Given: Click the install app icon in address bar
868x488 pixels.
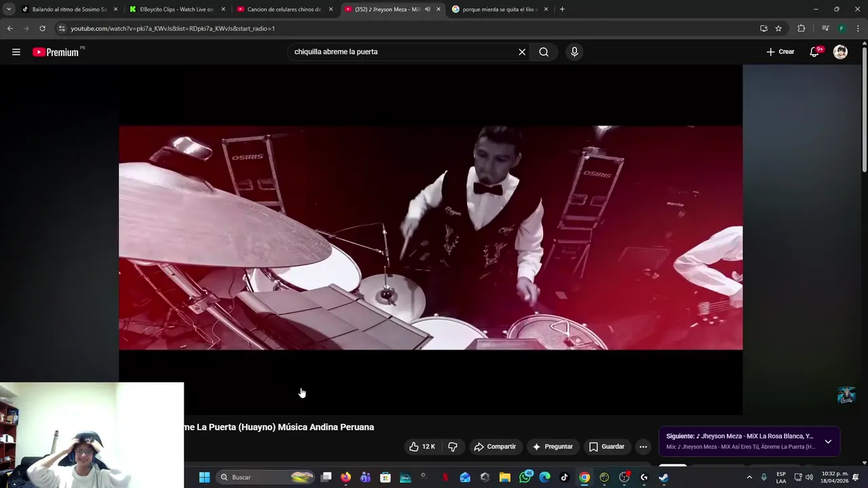Looking at the screenshot, I should (x=764, y=28).
